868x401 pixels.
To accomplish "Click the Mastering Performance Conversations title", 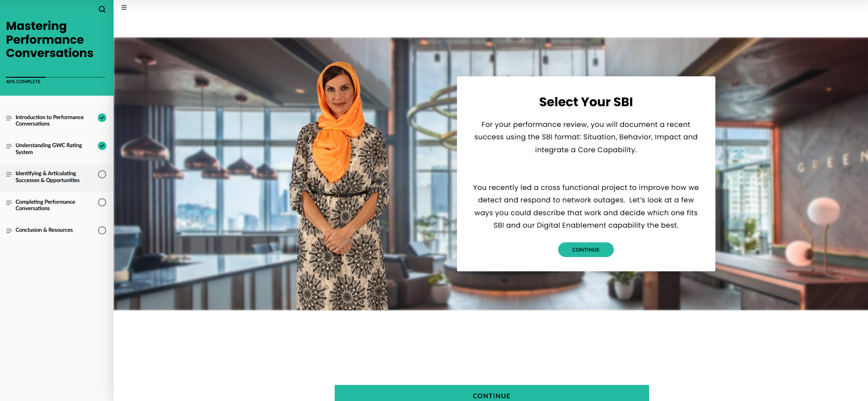I will point(50,40).
